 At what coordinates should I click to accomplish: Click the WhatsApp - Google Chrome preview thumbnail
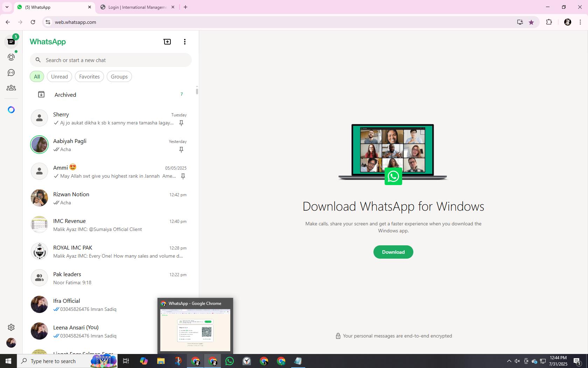pyautogui.click(x=195, y=330)
